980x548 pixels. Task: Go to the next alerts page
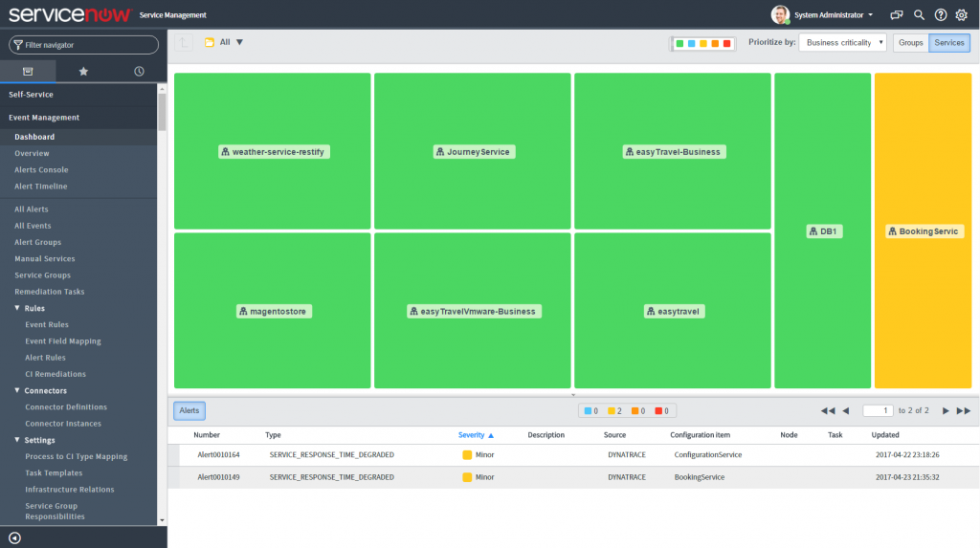tap(946, 410)
